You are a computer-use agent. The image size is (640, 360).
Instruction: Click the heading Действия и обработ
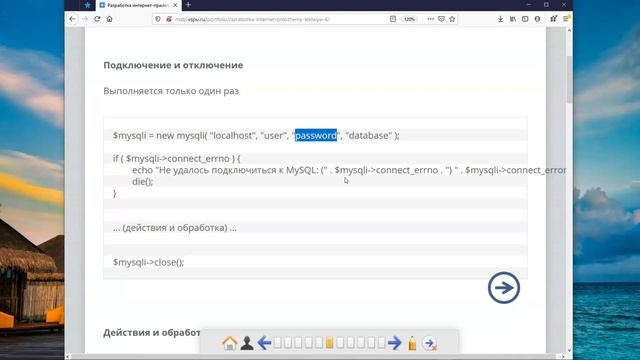(152, 333)
